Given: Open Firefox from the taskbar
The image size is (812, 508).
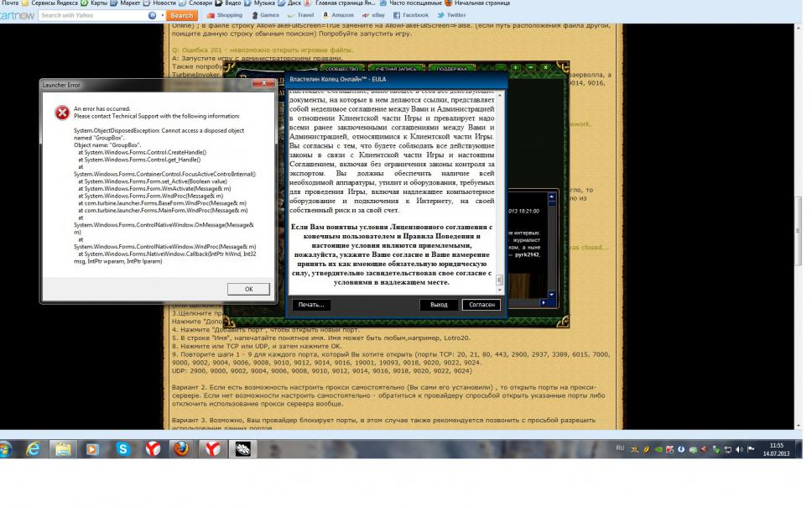Looking at the screenshot, I should click(x=181, y=449).
